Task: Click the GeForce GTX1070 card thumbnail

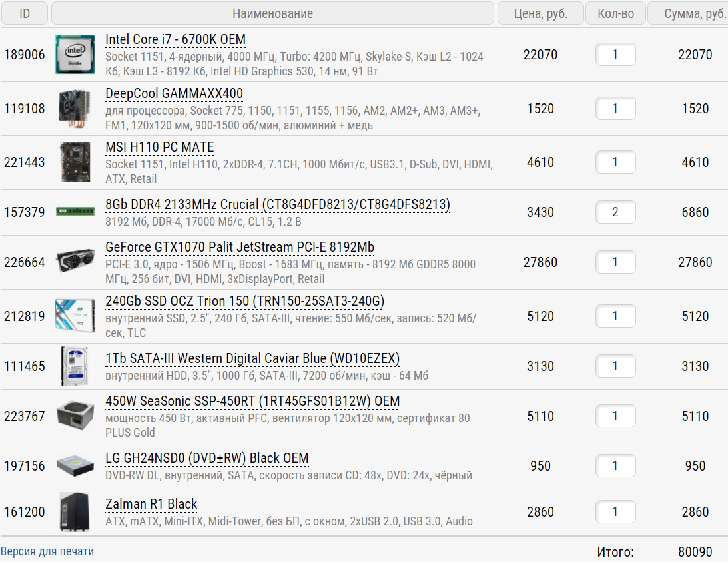Action: pyautogui.click(x=75, y=262)
